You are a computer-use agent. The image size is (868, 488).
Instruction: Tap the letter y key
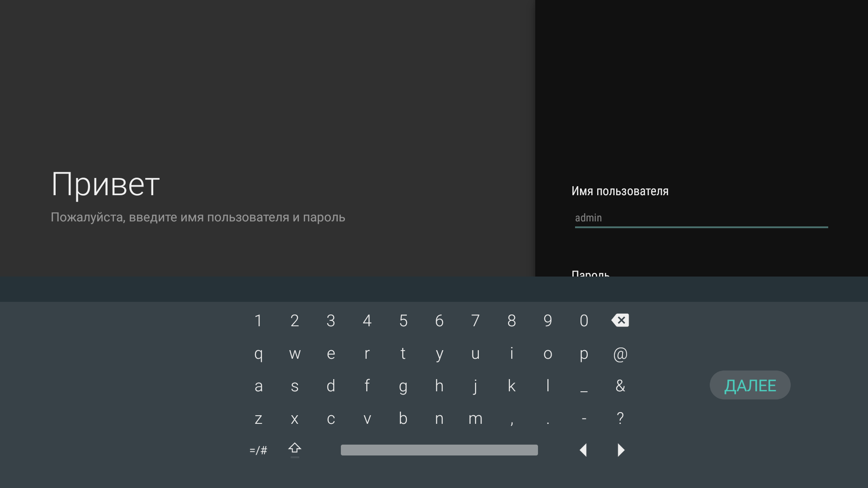[x=439, y=355]
